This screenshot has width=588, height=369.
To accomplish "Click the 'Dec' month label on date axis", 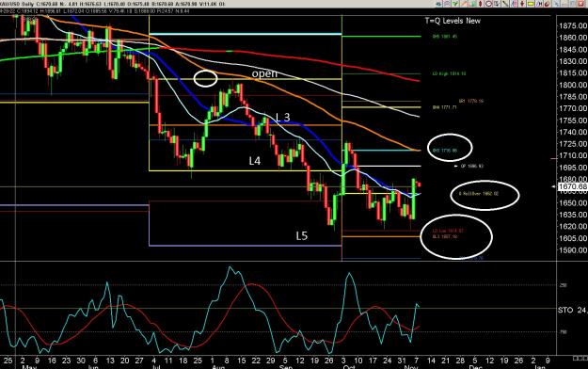I will (475, 366).
